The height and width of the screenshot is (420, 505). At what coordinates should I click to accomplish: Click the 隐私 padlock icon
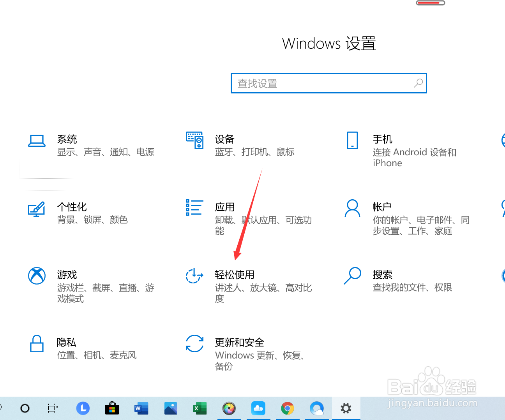(37, 343)
